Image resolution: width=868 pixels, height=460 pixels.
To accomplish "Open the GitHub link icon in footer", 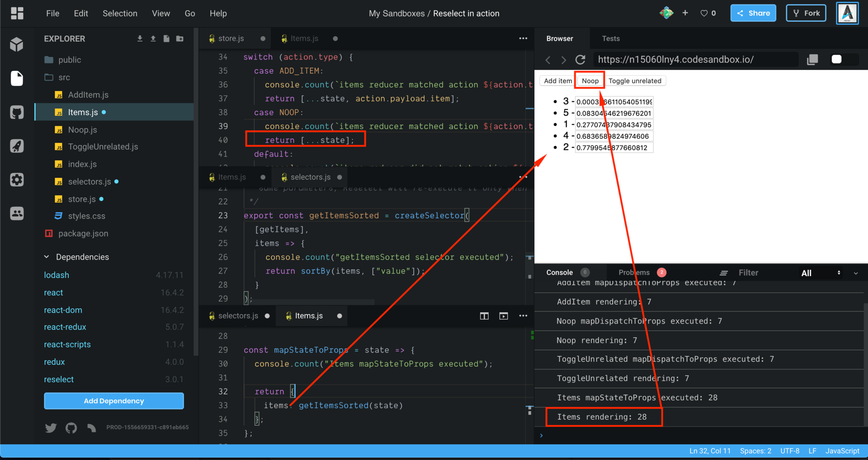I will click(x=71, y=427).
